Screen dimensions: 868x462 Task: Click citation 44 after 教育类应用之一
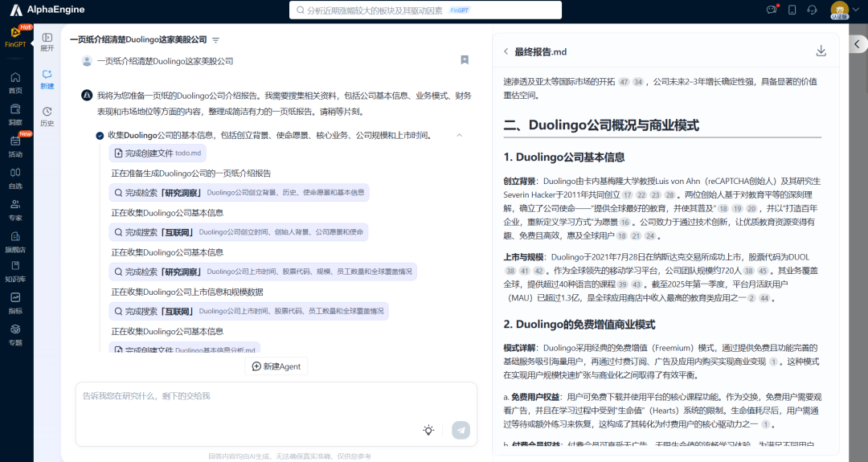pos(764,297)
